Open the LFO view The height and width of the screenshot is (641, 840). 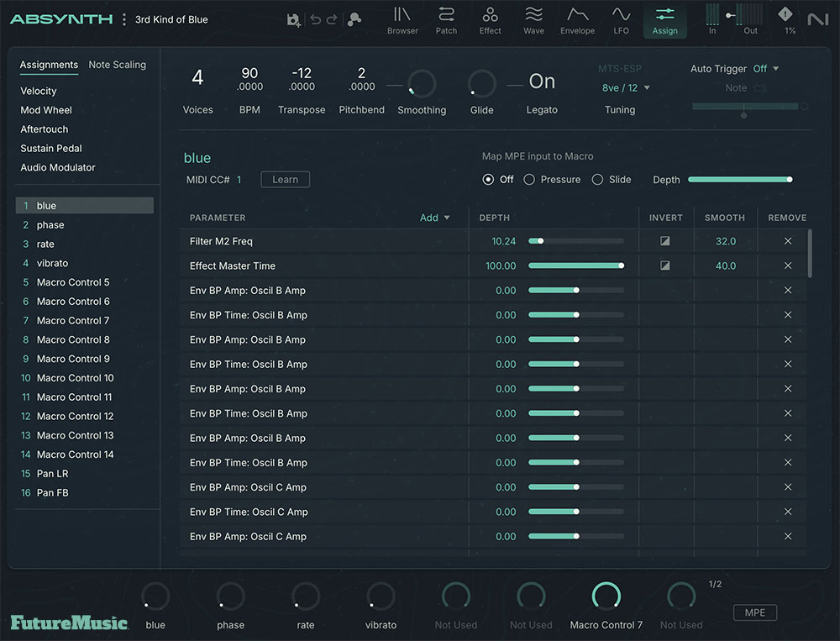coord(621,20)
